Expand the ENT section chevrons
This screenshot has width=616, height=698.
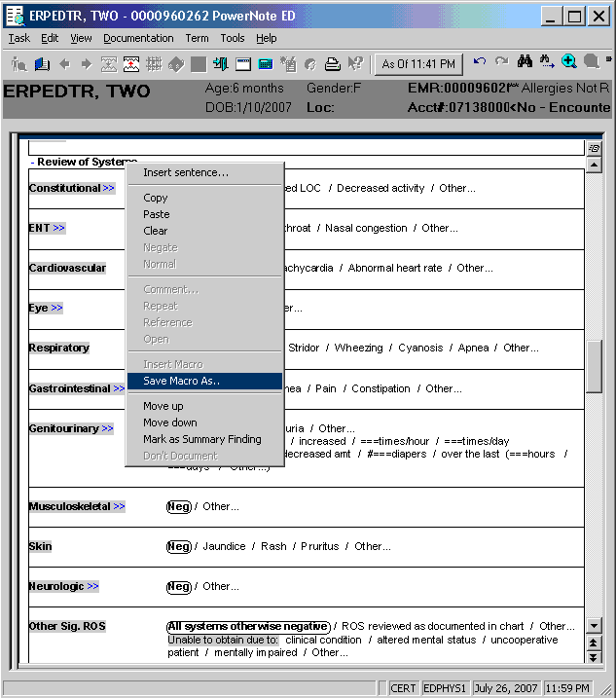[59, 228]
